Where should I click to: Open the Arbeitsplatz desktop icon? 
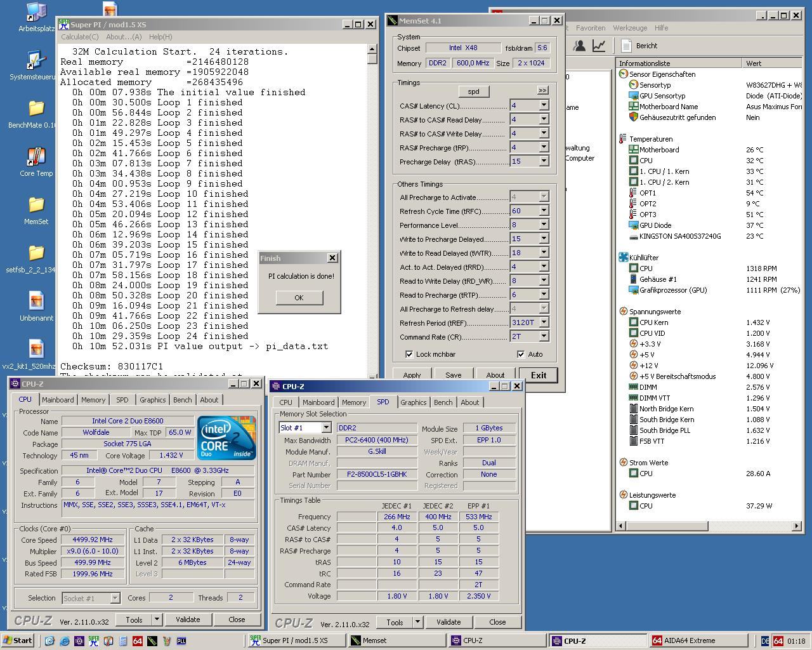coord(36,17)
